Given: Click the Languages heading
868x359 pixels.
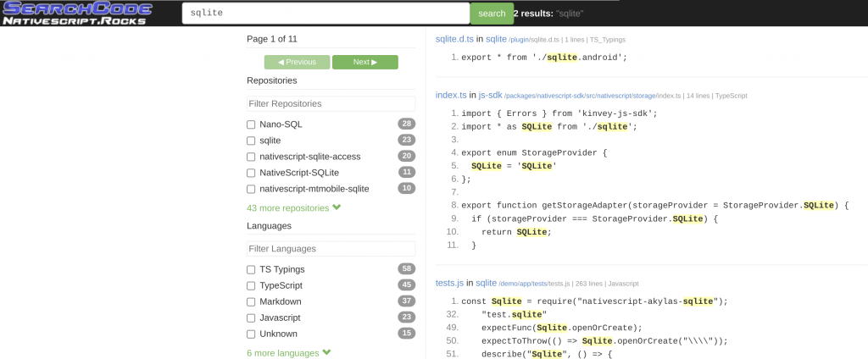Looking at the screenshot, I should [x=269, y=226].
